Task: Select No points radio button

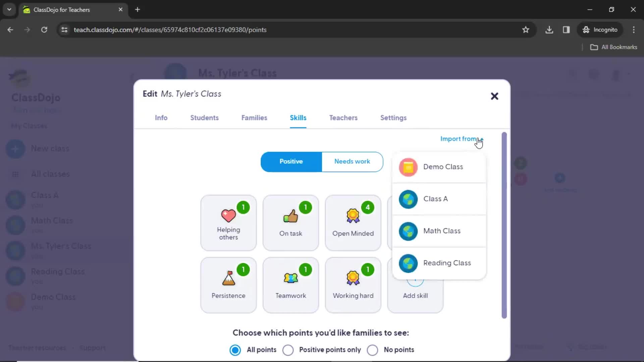Action: tap(372, 350)
